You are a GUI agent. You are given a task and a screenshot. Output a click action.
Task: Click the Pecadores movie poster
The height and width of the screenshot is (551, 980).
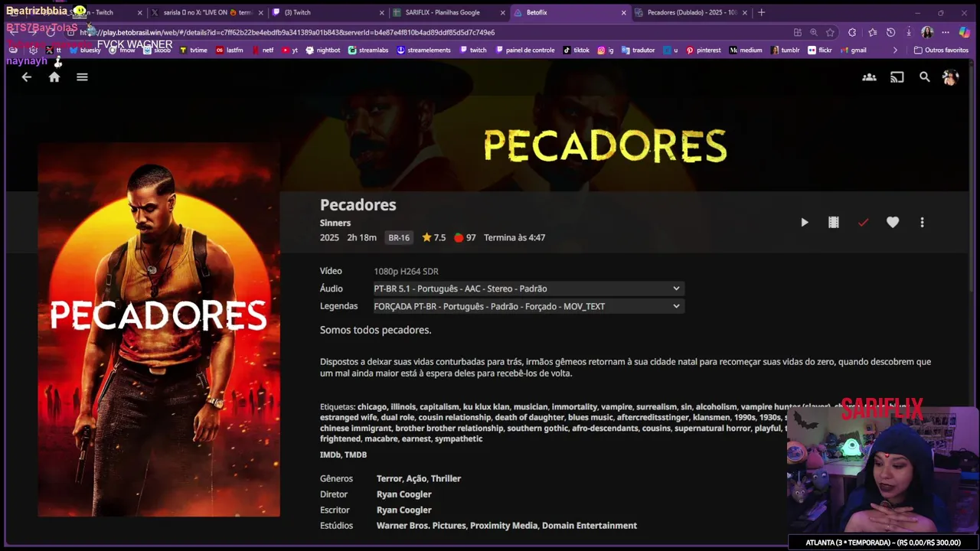pos(158,329)
